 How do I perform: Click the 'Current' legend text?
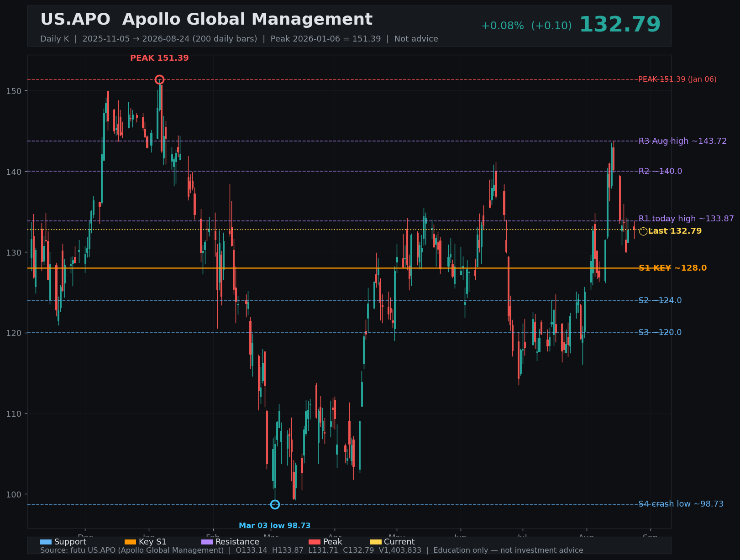(x=399, y=542)
